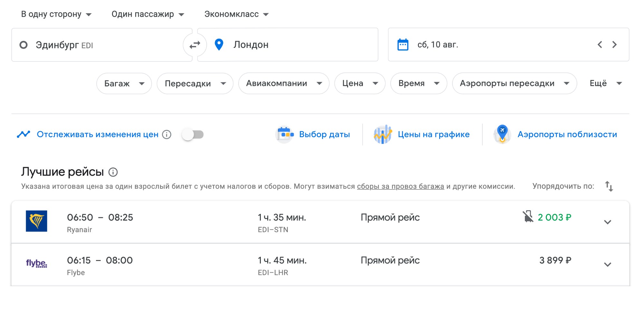Open the Время filter
The width and height of the screenshot is (644, 309).
click(419, 84)
